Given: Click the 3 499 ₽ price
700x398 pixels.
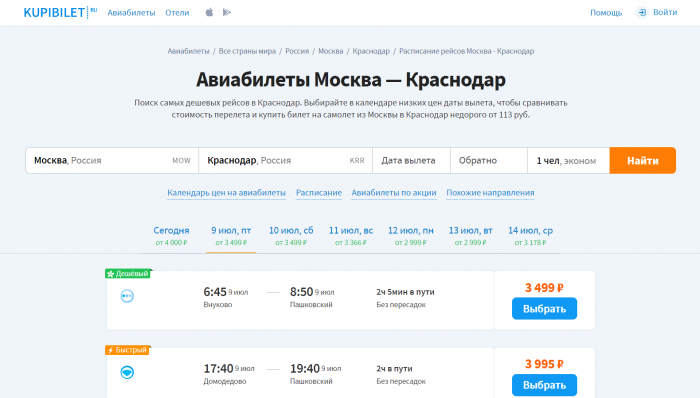Looking at the screenshot, I should tap(544, 288).
